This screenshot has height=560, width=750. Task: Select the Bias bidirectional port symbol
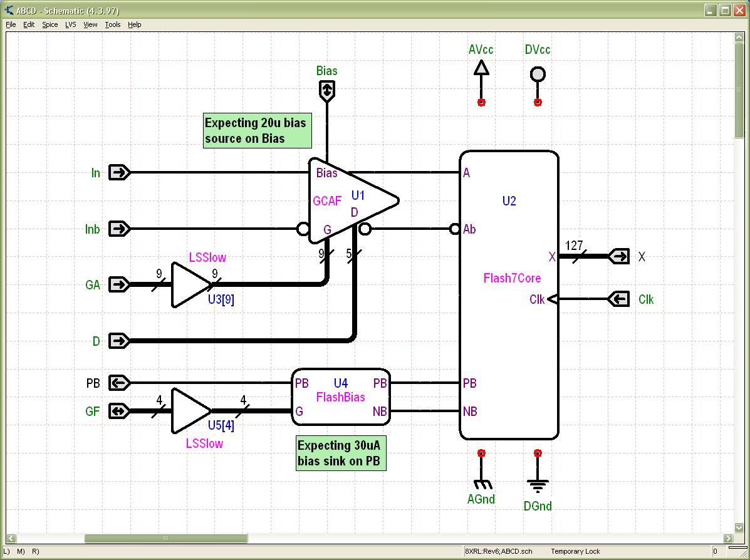(x=326, y=92)
